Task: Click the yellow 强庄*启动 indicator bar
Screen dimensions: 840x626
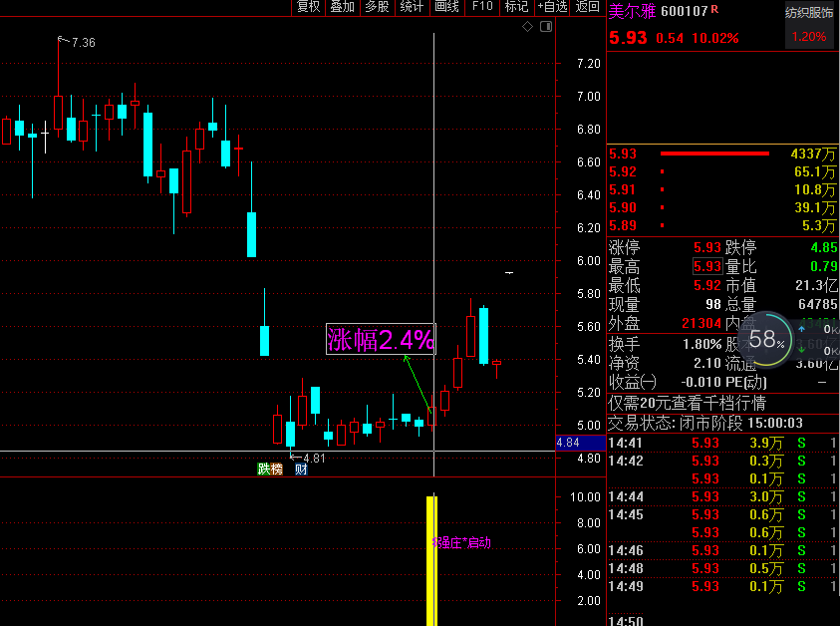Action: pyautogui.click(x=431, y=560)
